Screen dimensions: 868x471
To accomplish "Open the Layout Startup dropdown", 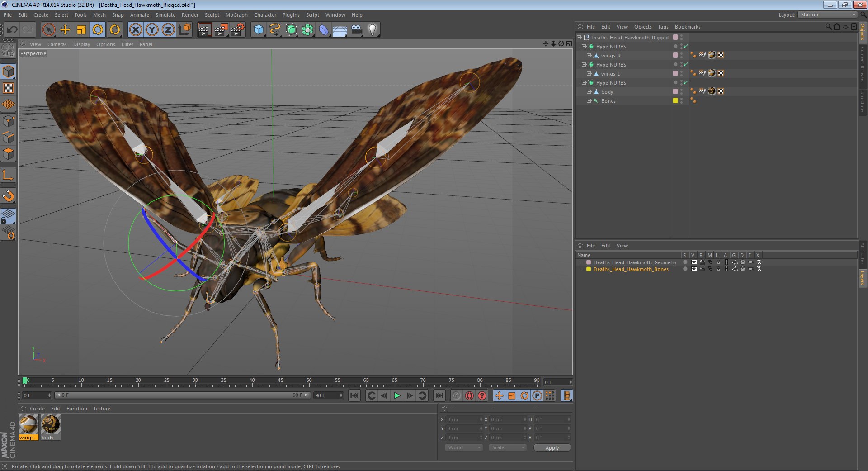I will (x=828, y=15).
